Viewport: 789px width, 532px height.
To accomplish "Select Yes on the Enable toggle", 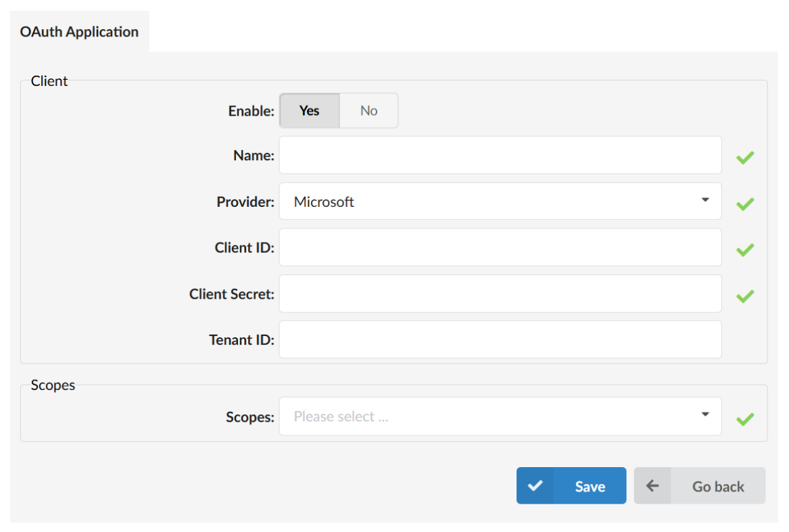I will 310,110.
